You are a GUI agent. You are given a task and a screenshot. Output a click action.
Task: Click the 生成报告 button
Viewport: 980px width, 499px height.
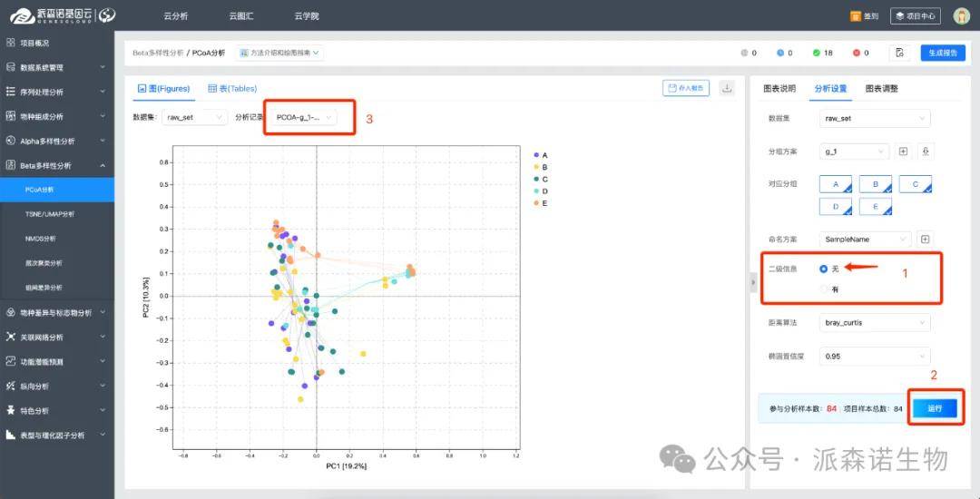click(x=943, y=54)
